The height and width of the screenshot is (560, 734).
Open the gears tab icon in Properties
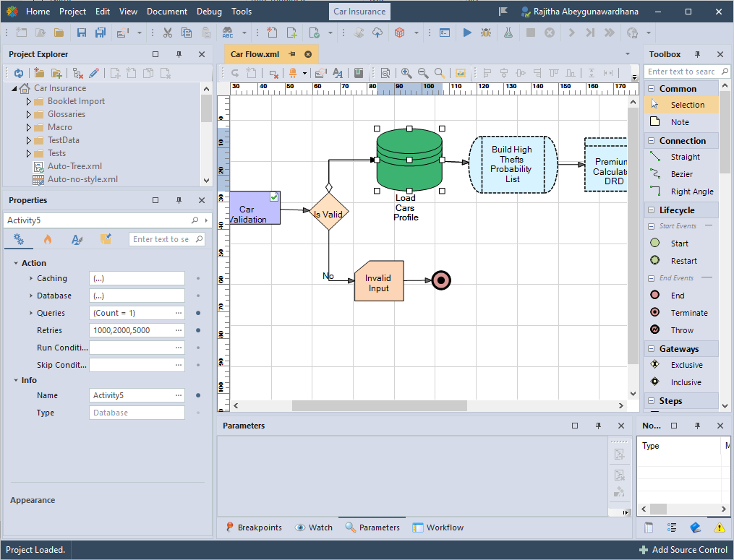(x=19, y=239)
